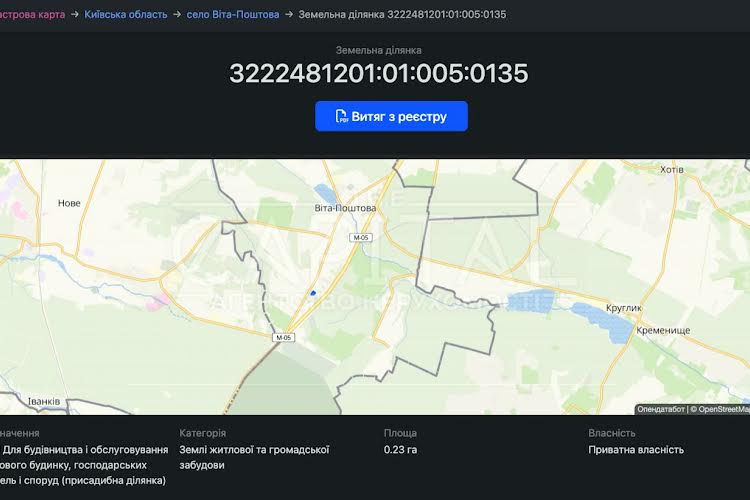750x500 pixels.
Task: Click the blue parcel marker on the map
Action: [x=313, y=293]
